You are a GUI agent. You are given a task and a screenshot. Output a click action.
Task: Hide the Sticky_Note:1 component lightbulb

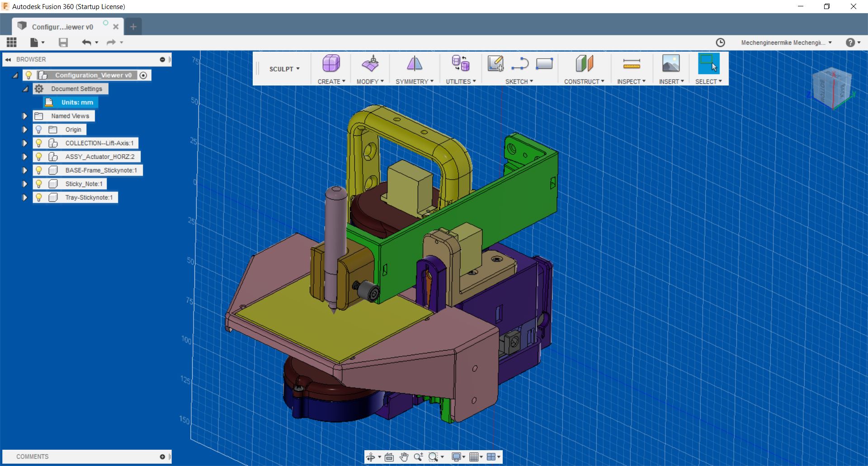point(39,184)
